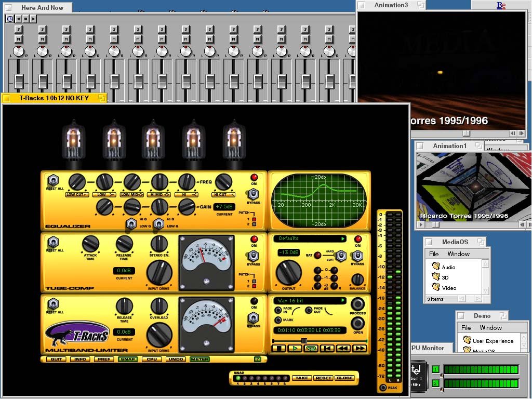Image resolution: width=532 pixels, height=399 pixels.
Task: Click the Play button in T-Racks transport
Action: [x=295, y=349]
